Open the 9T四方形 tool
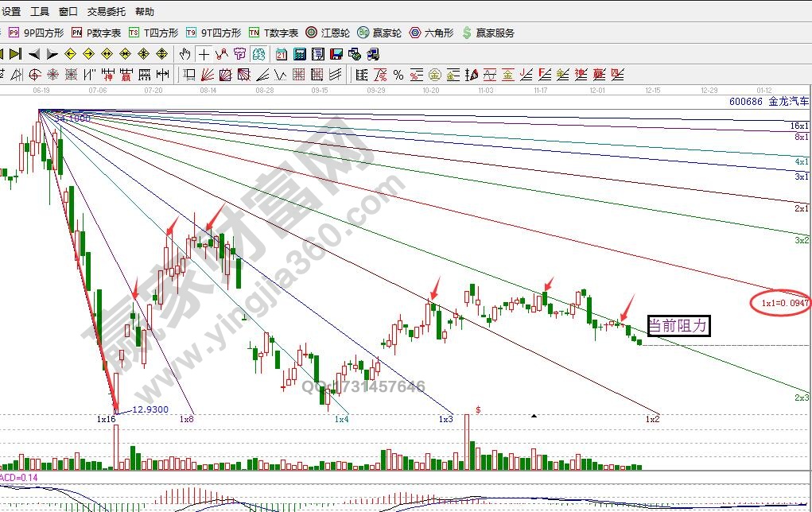 (214, 33)
